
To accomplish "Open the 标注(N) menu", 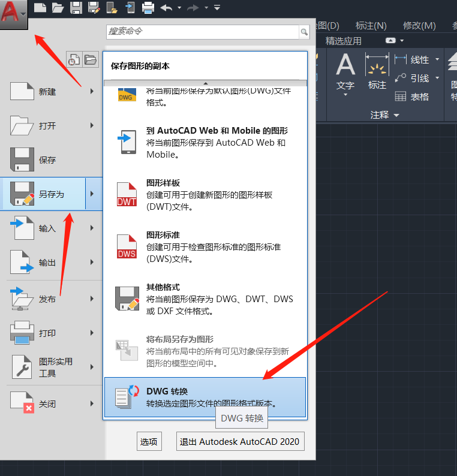I will click(371, 26).
